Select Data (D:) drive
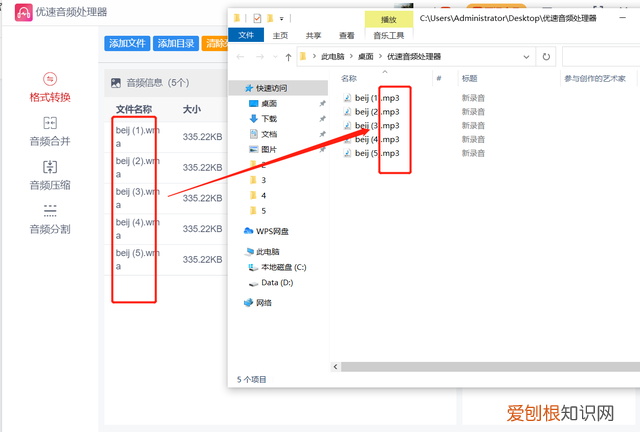Image resolution: width=640 pixels, height=432 pixels. tap(277, 283)
